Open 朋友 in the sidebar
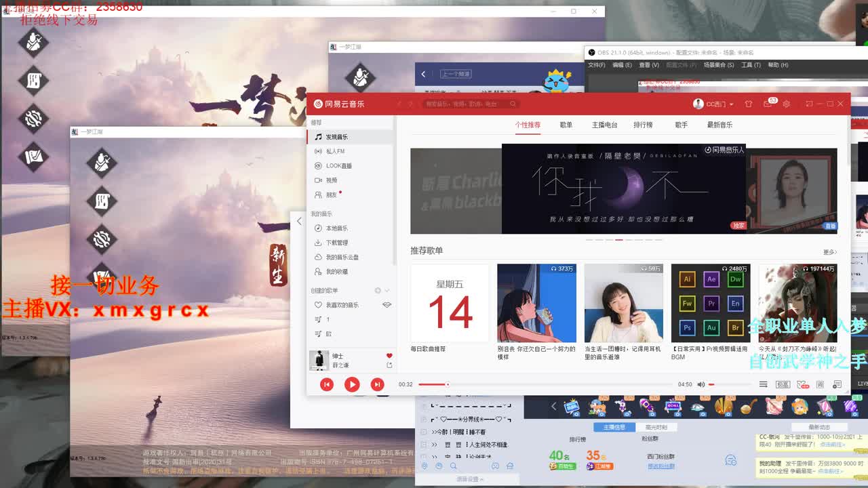868x488 pixels. (349, 195)
